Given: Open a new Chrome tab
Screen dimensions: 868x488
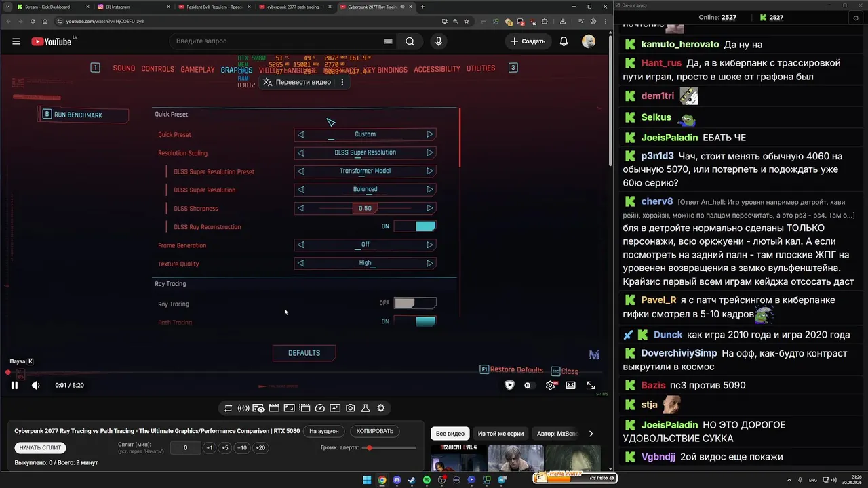Looking at the screenshot, I should (x=422, y=7).
